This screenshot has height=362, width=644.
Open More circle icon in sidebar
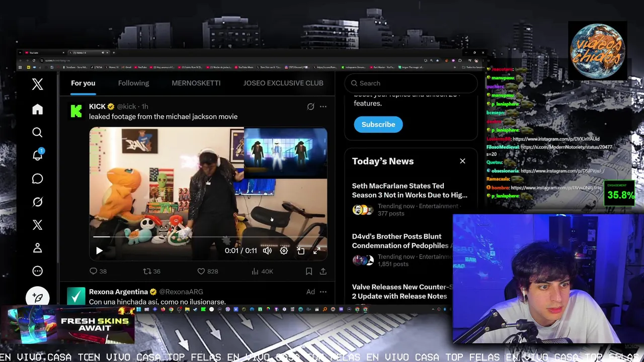click(37, 271)
